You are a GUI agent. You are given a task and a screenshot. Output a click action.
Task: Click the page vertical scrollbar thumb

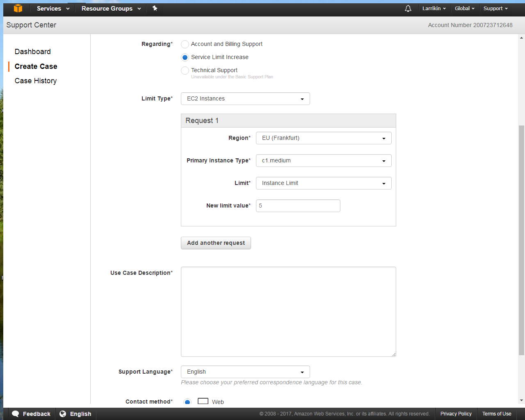[522, 240]
